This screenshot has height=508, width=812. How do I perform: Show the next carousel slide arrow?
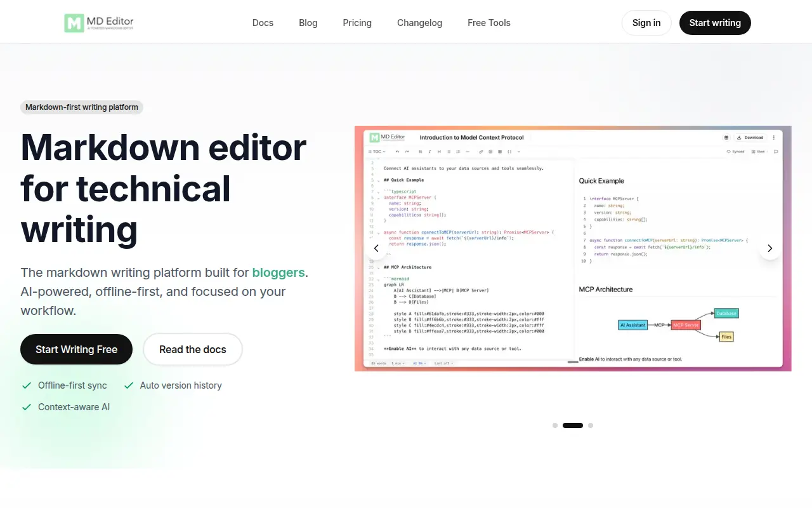point(770,248)
